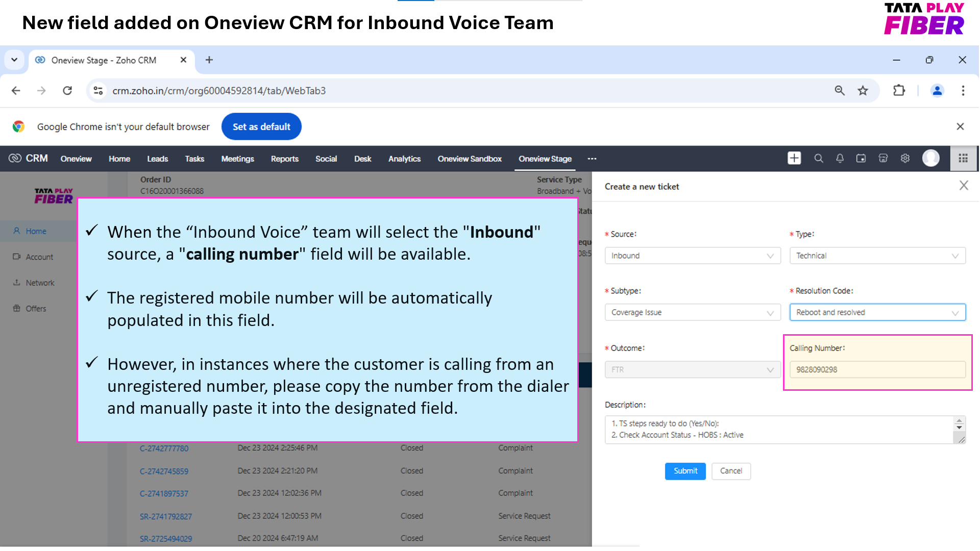Click the Description scrollbar down arrow
This screenshot has width=980, height=551.
(959, 427)
